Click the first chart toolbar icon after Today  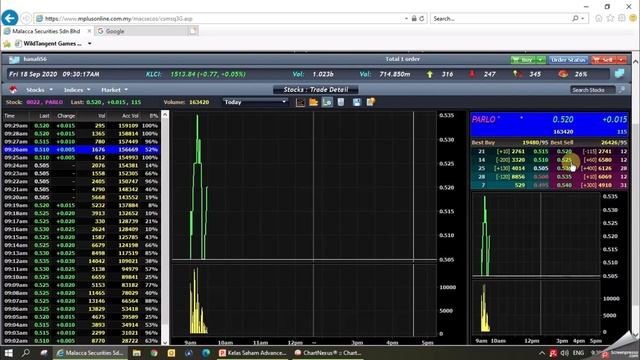(x=300, y=102)
